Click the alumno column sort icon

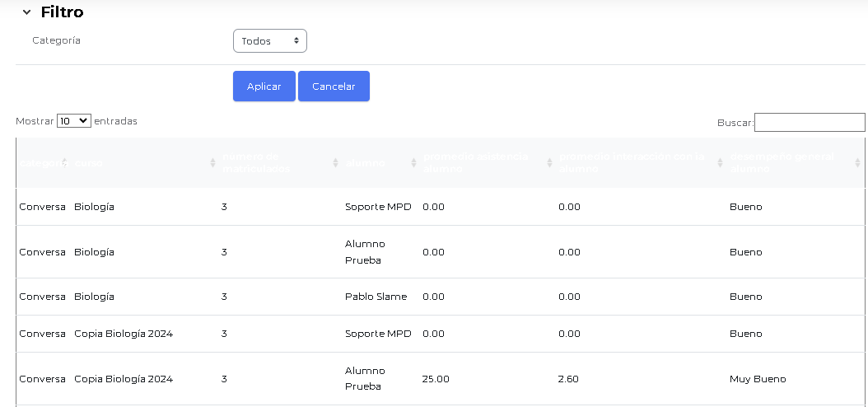[413, 163]
